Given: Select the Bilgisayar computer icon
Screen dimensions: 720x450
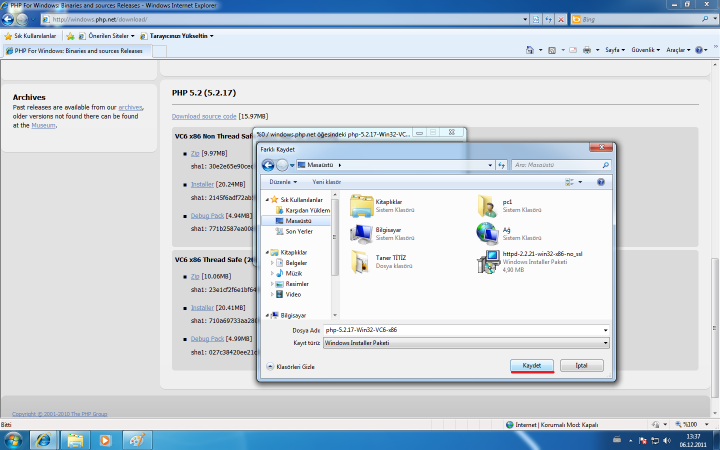Looking at the screenshot, I should [361, 234].
